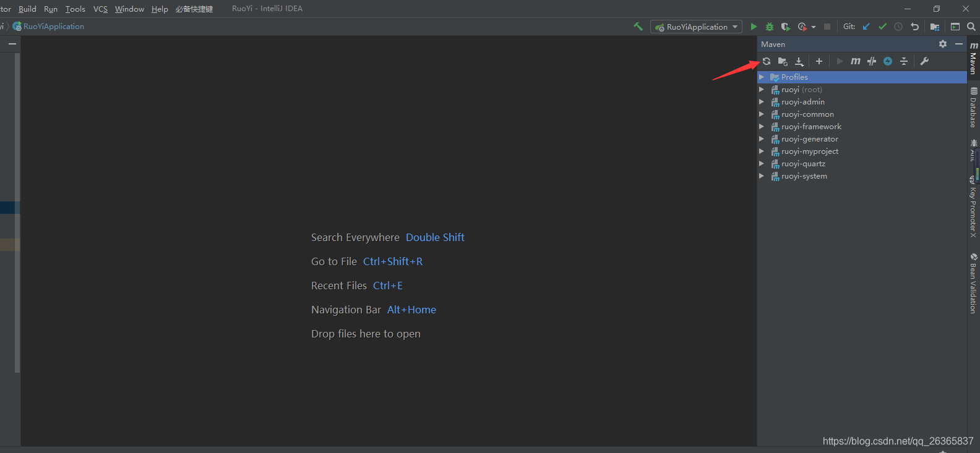
Task: Open the Build menu
Action: point(27,9)
